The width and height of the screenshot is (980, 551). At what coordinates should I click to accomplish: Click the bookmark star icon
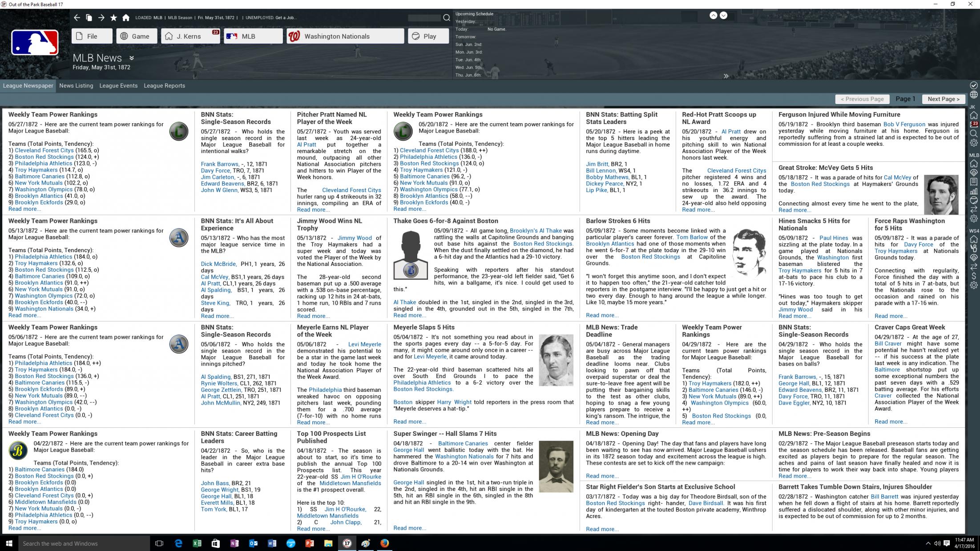tap(113, 18)
